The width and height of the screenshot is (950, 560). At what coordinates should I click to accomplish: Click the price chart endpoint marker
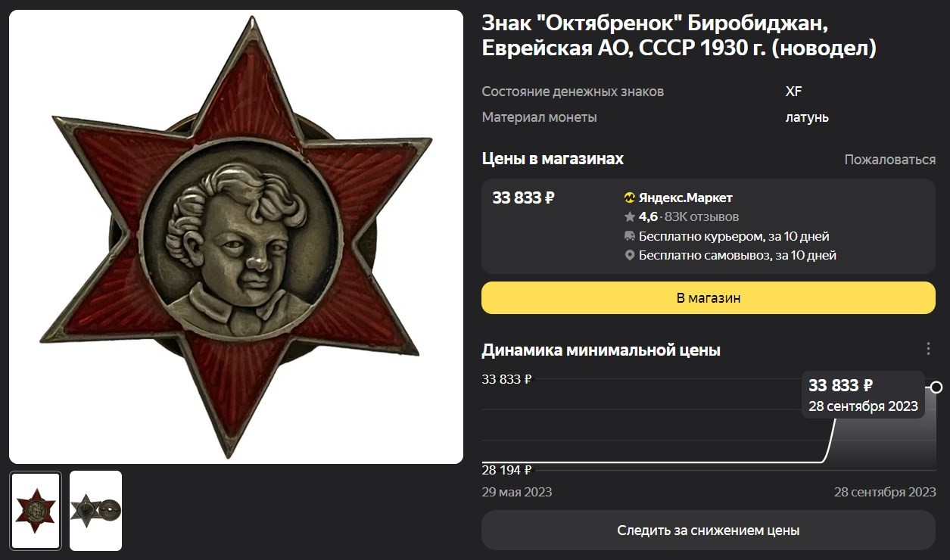coord(936,387)
